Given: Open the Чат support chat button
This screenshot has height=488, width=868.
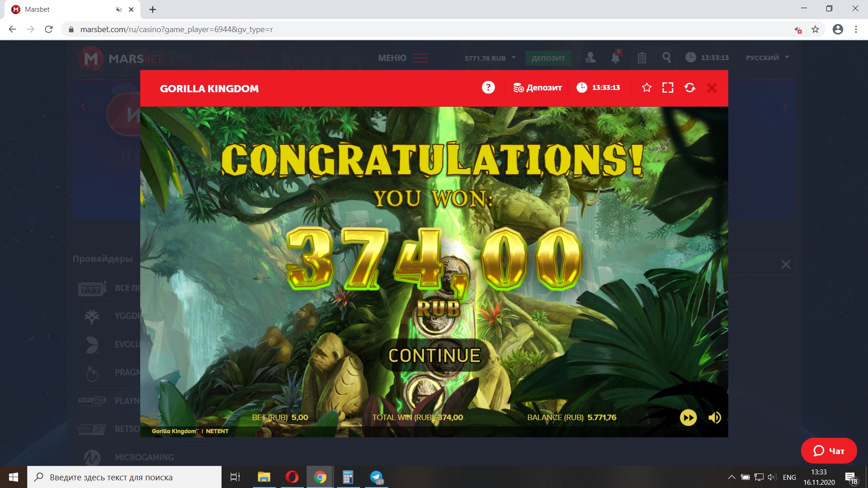Looking at the screenshot, I should point(829,451).
